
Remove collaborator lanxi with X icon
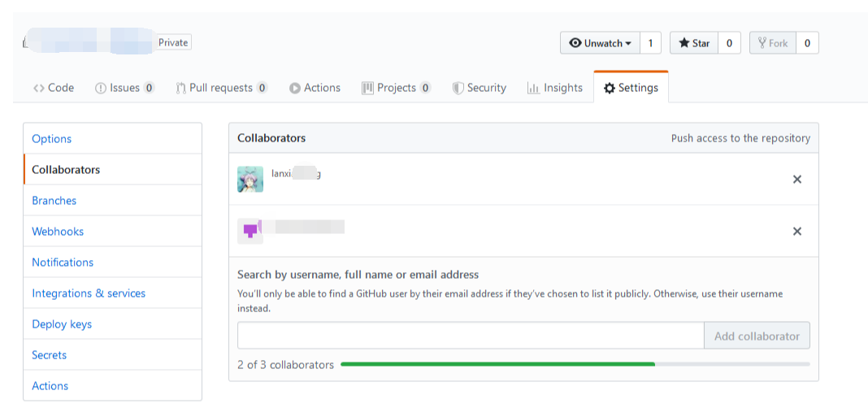click(x=797, y=180)
